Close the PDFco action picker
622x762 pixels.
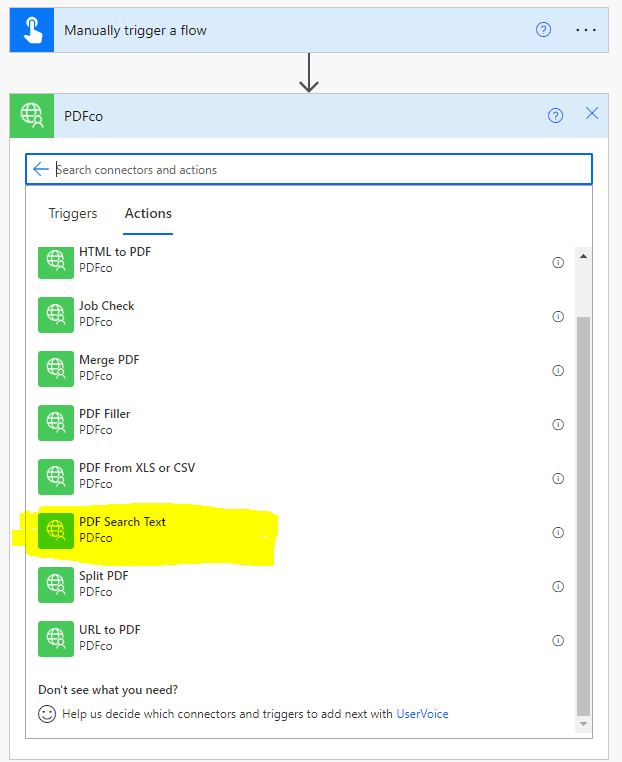pos(592,114)
